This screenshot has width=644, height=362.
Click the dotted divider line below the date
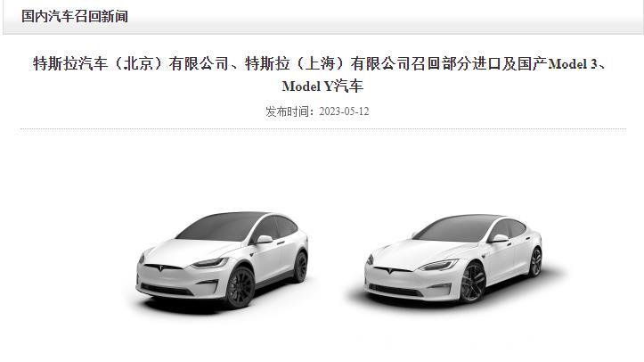point(322,129)
